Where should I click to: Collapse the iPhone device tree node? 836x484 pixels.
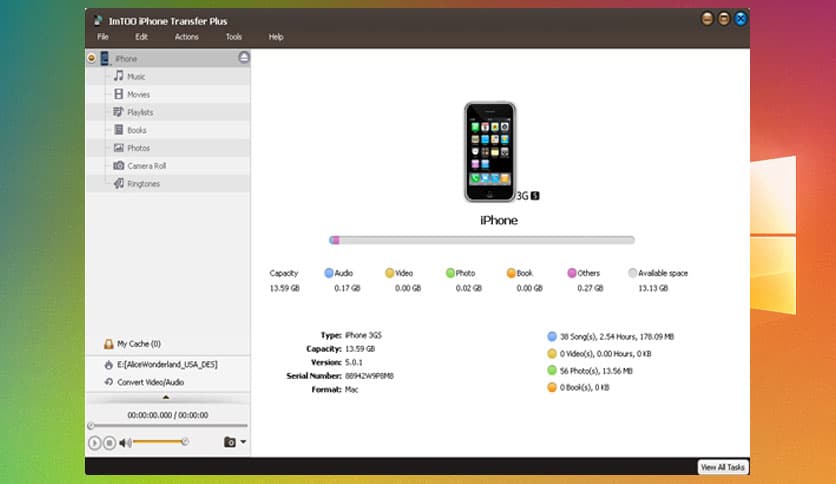92,58
